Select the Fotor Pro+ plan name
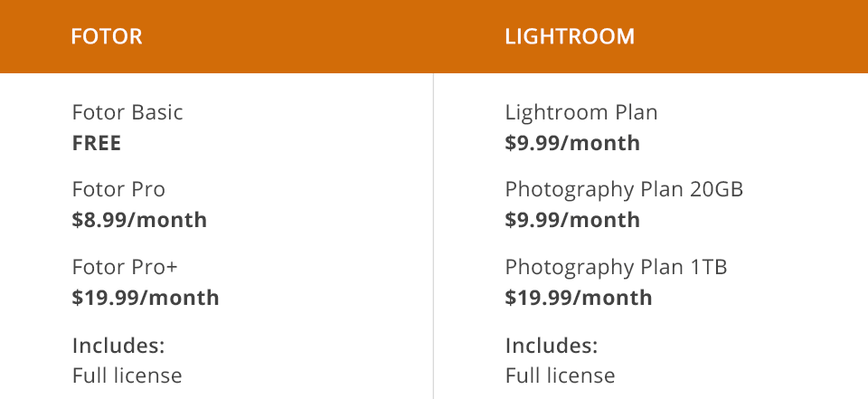Image resolution: width=868 pixels, height=399 pixels. (126, 267)
